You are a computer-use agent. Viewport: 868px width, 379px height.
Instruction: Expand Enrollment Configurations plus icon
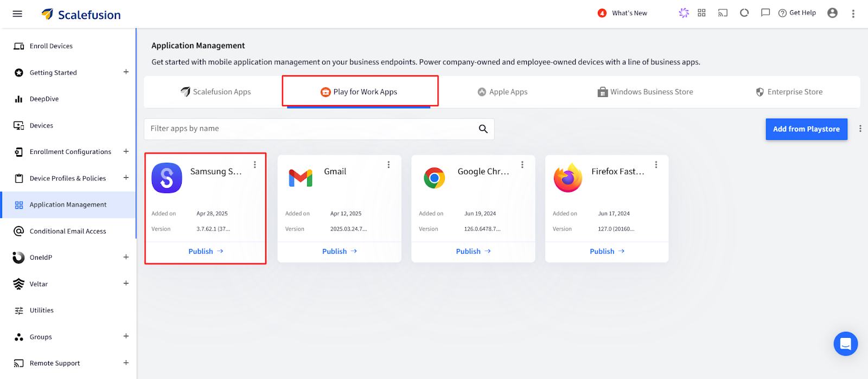[126, 151]
